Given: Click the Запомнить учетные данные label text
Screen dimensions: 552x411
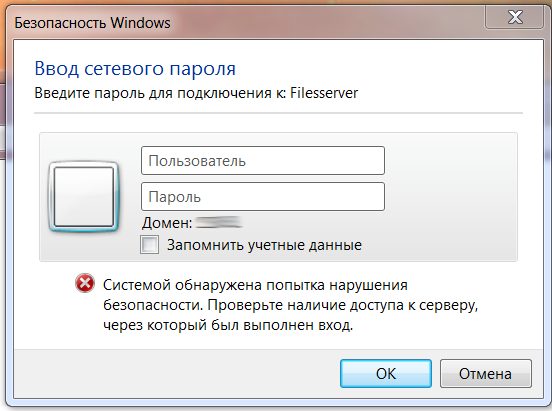Looking at the screenshot, I should tap(264, 245).
